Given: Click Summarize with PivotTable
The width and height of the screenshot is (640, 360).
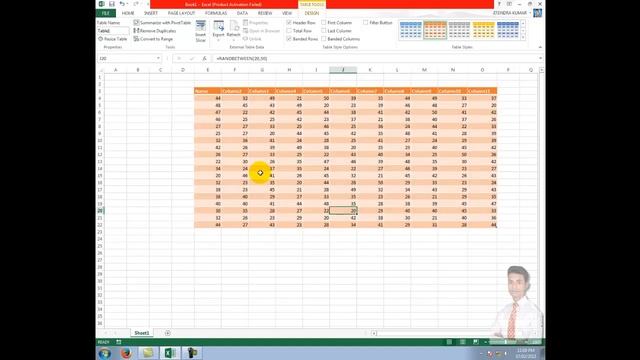Looking at the screenshot, I should [162, 23].
